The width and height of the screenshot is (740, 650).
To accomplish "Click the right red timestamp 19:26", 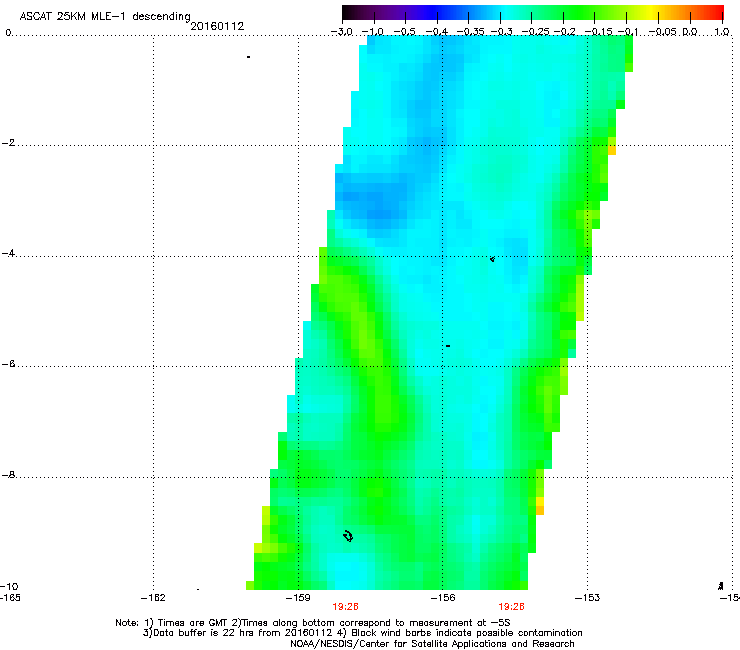I will tap(512, 607).
